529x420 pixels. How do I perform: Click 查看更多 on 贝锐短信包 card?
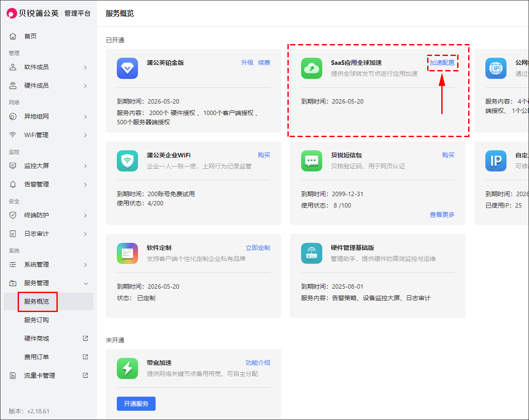point(442,215)
